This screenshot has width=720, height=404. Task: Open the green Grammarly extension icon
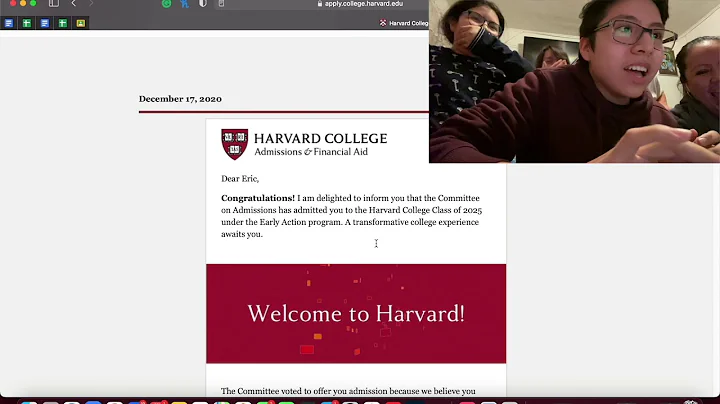click(167, 4)
